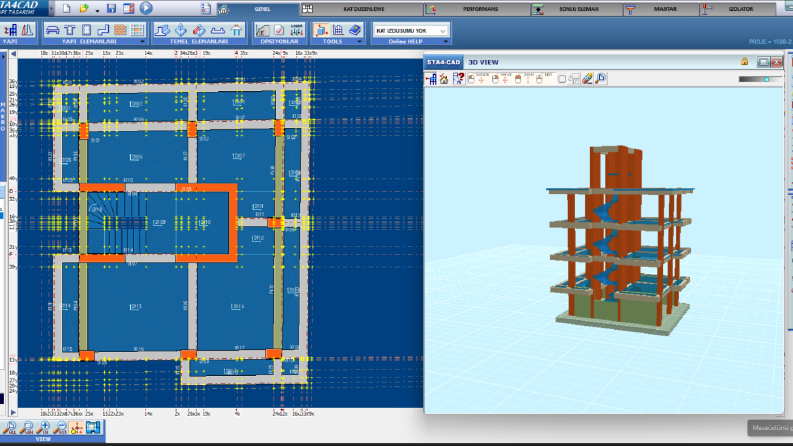Click the magnifier zoom icon in 3D view
Viewport: 793px width, 446px height.
point(600,79)
